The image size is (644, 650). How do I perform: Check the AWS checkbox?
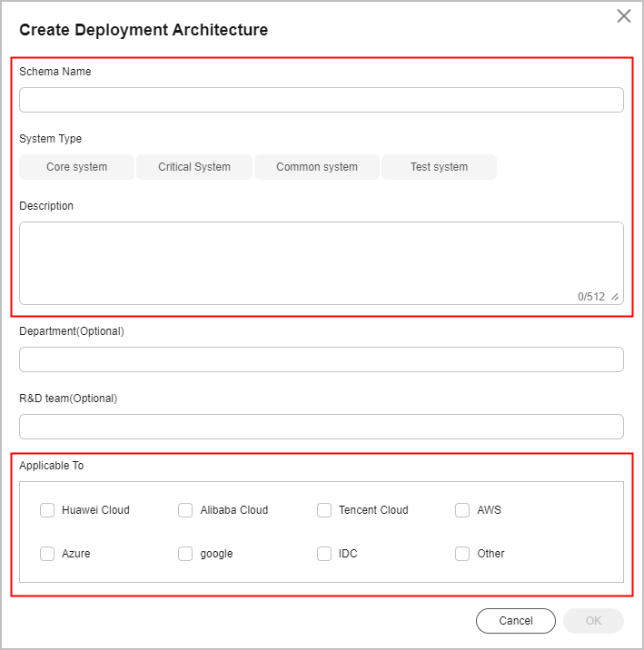click(462, 510)
